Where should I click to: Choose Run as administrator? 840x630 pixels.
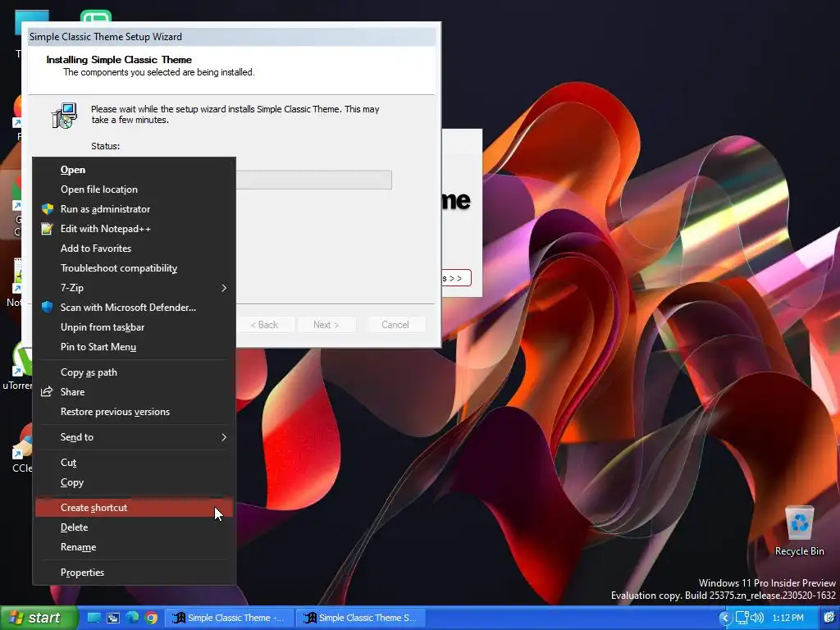(x=134, y=209)
